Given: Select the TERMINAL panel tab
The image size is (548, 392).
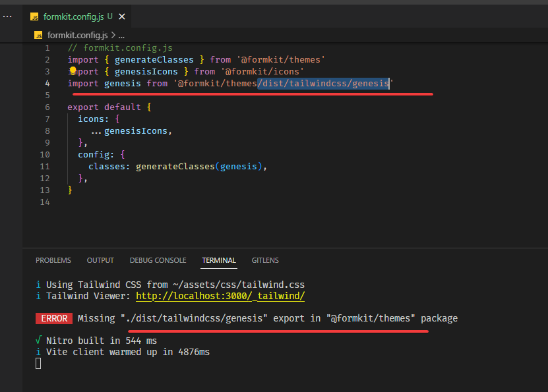Looking at the screenshot, I should click(x=219, y=260).
